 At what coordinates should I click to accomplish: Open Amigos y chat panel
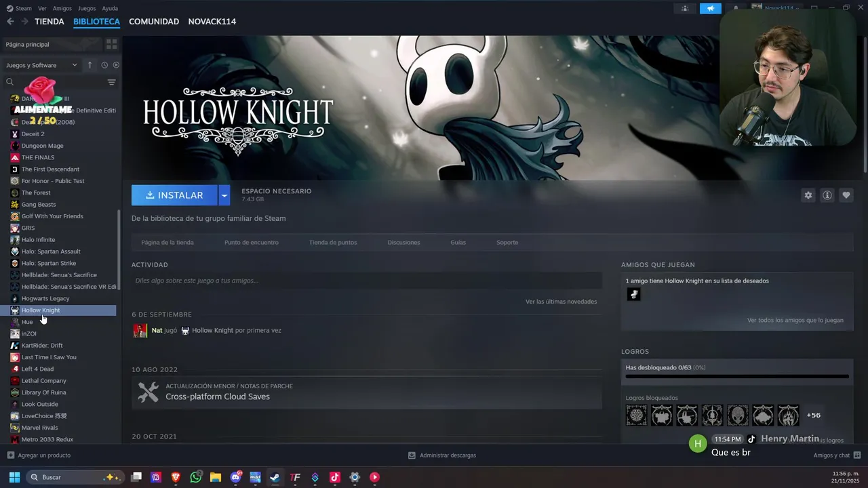pos(837,455)
